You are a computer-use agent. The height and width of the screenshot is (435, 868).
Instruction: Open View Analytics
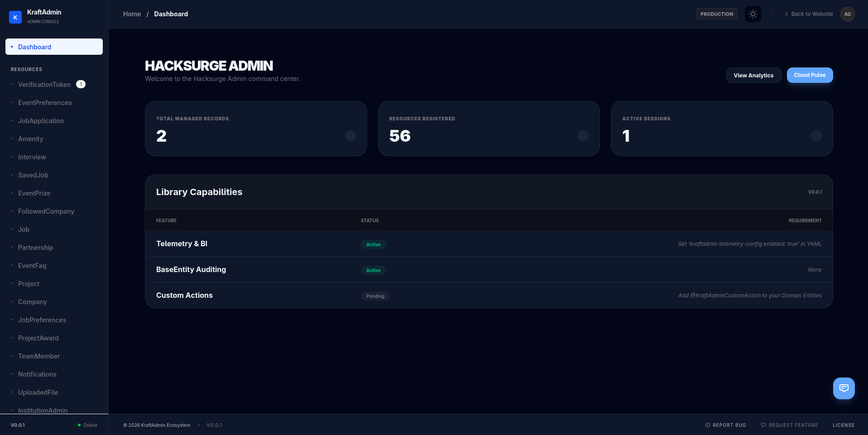(753, 75)
